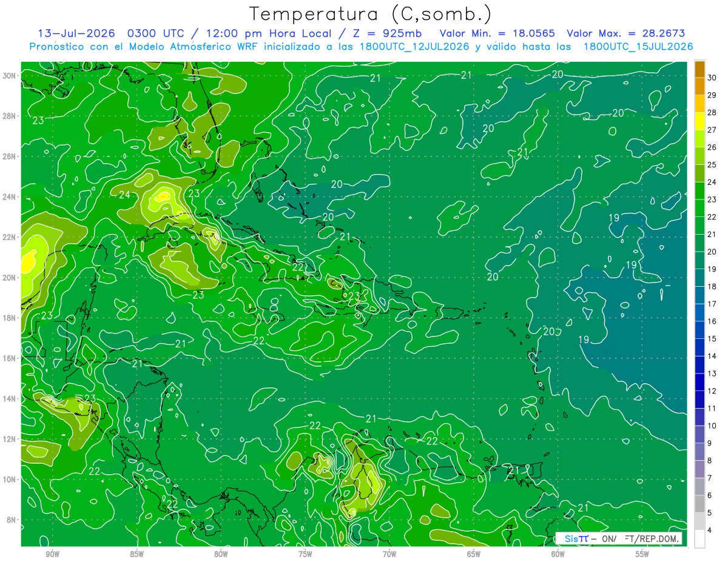The width and height of the screenshot is (728, 562).
Task: Select the pressure level "Z = 925mb"
Action: pos(387,33)
